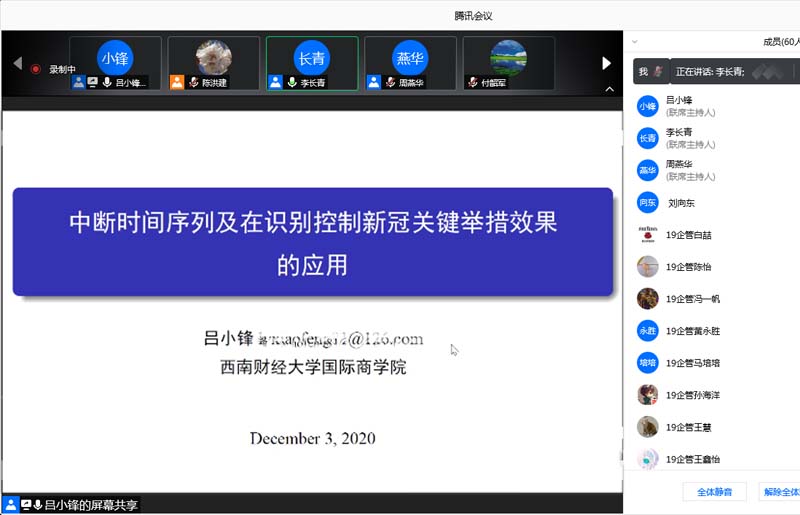Click 陈洪建's muted microphone icon
Image resolution: width=800 pixels, height=515 pixels.
193,83
